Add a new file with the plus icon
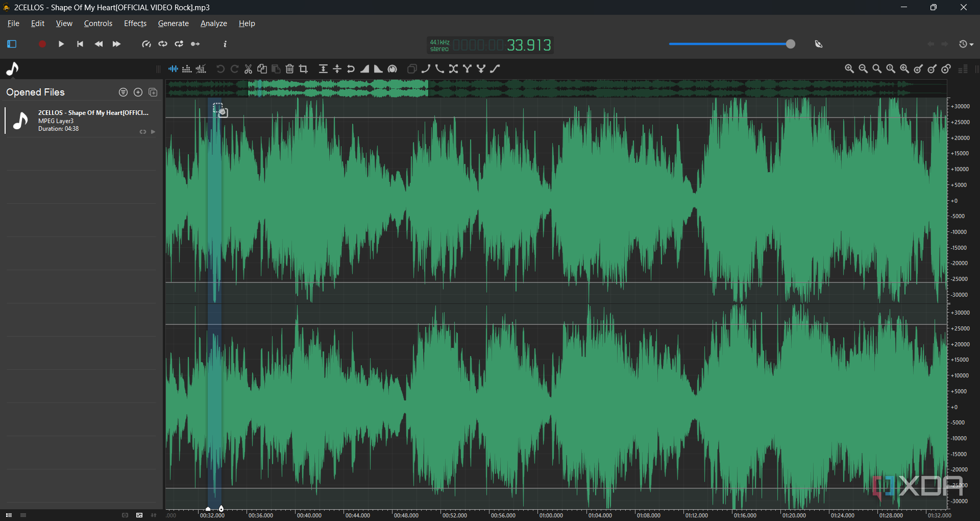This screenshot has width=980, height=521. 138,92
